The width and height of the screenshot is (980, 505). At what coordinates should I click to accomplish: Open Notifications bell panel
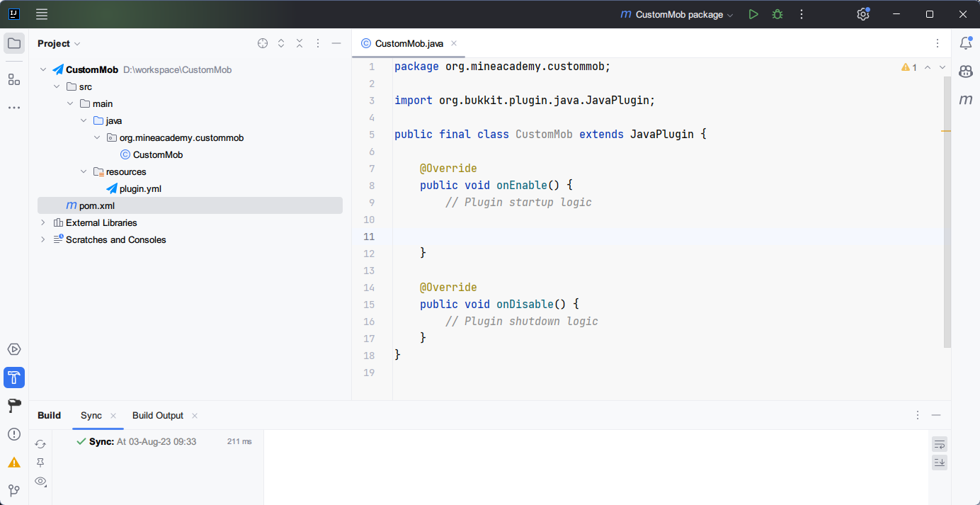(x=965, y=43)
